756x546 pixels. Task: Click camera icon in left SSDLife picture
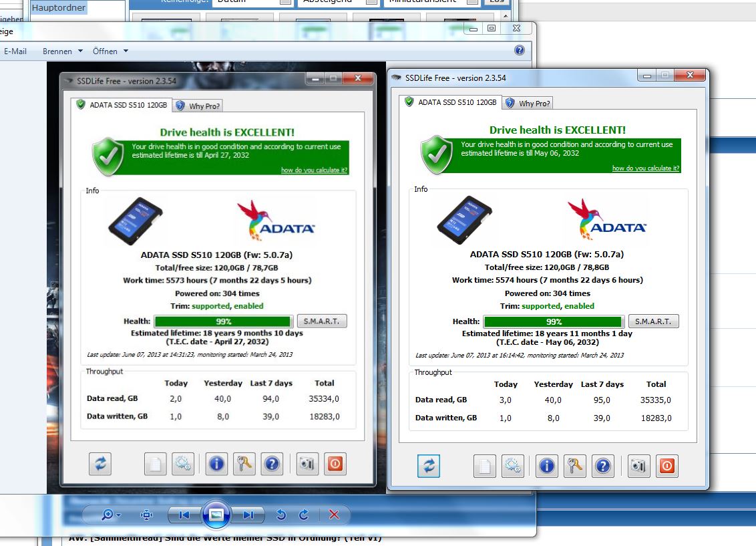coord(307,464)
